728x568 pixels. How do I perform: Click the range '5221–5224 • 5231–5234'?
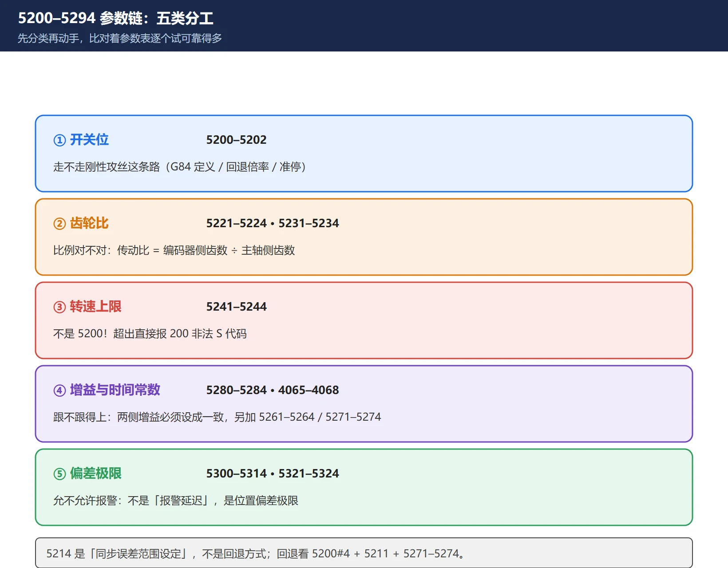273,223
